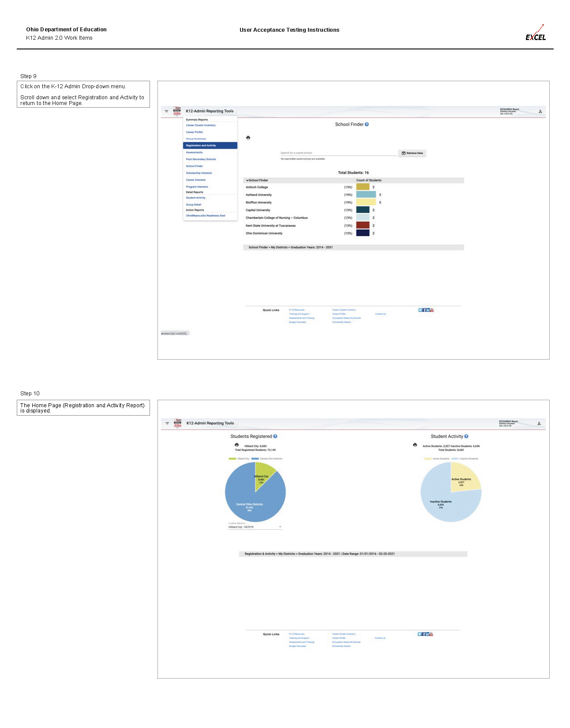Viewport: 570px width, 728px height.
Task: Click the Facebook icon in the Step 10 footer
Action: pos(424,634)
